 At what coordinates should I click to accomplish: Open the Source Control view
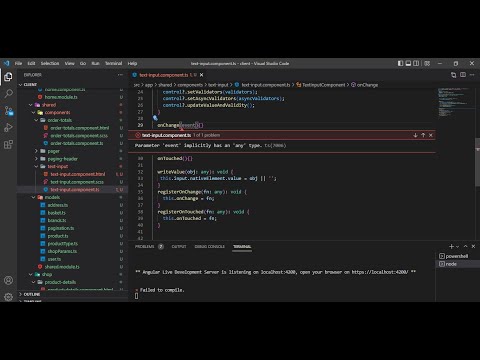coord(8,111)
